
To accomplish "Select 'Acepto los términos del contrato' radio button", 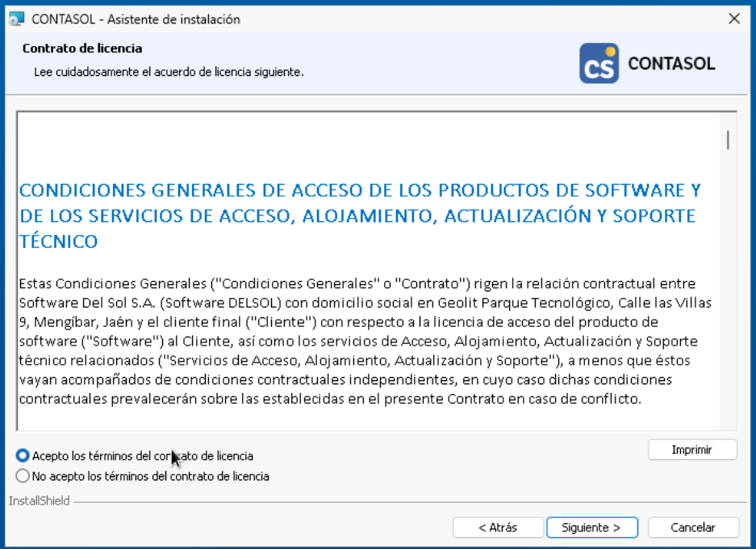I will 23,456.
